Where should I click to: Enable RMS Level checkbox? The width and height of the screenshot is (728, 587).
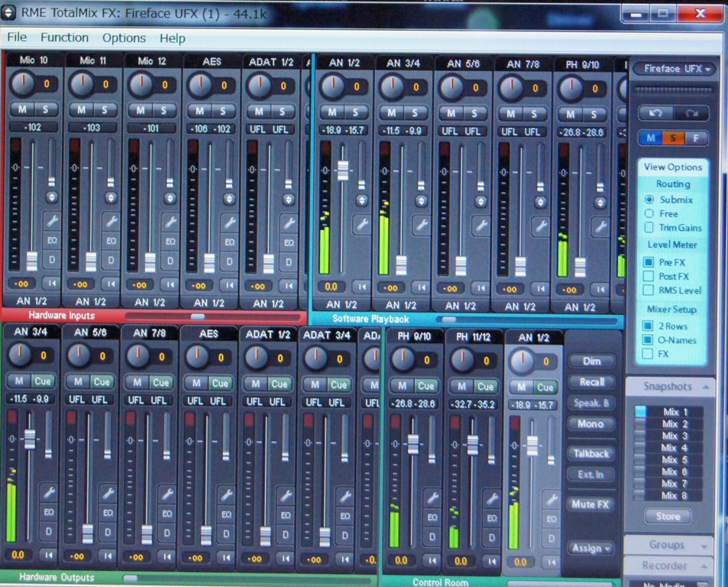(648, 290)
